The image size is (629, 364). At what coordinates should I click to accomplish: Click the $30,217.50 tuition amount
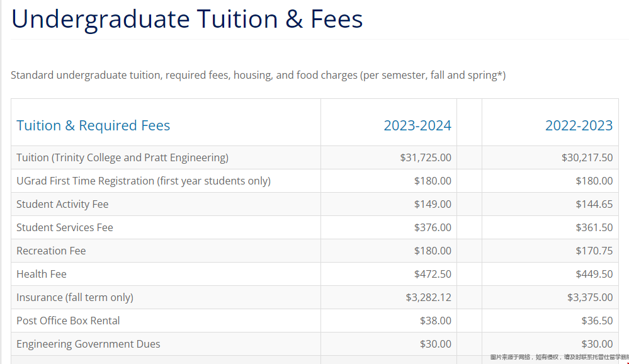tap(587, 157)
